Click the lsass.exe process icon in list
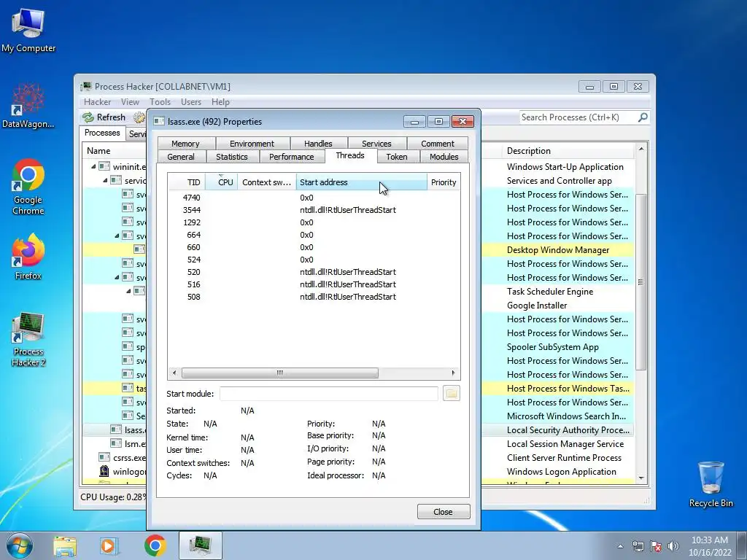The image size is (747, 560). tap(116, 429)
